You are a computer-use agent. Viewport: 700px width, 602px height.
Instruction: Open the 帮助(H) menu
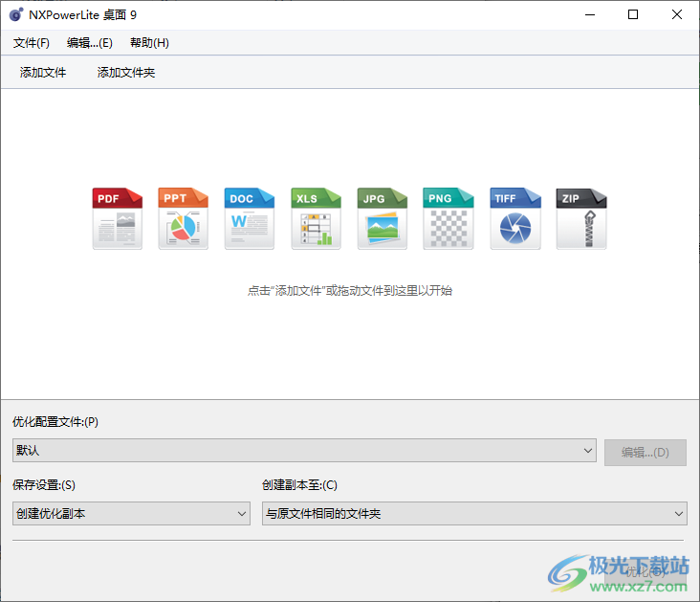point(149,43)
